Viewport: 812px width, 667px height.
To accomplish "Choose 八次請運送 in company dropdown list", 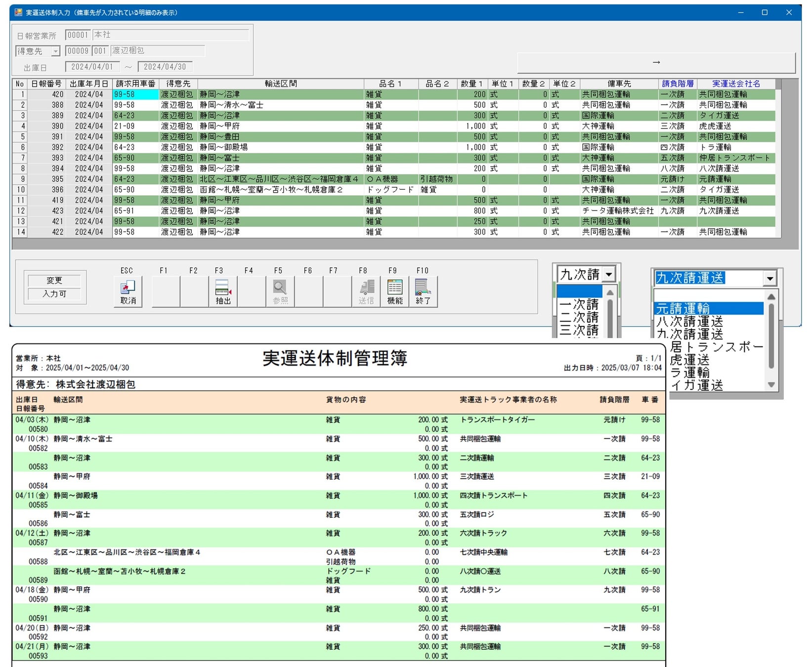I will pos(709,321).
